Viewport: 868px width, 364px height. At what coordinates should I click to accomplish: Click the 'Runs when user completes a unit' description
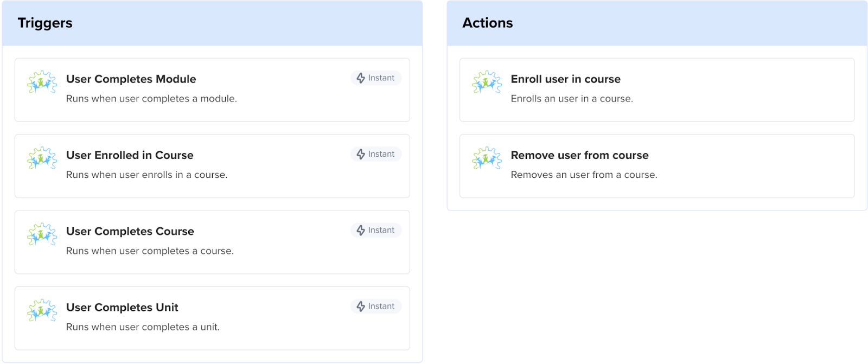(x=143, y=327)
